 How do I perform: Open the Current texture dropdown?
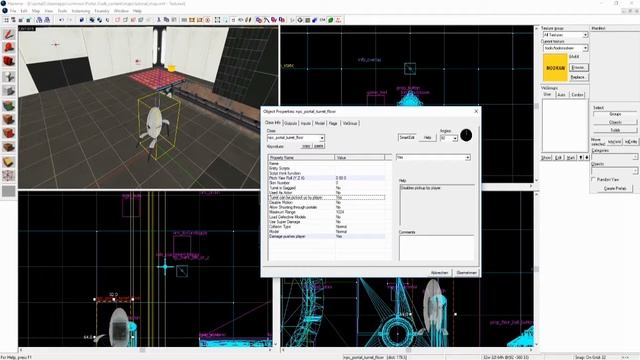[585, 48]
